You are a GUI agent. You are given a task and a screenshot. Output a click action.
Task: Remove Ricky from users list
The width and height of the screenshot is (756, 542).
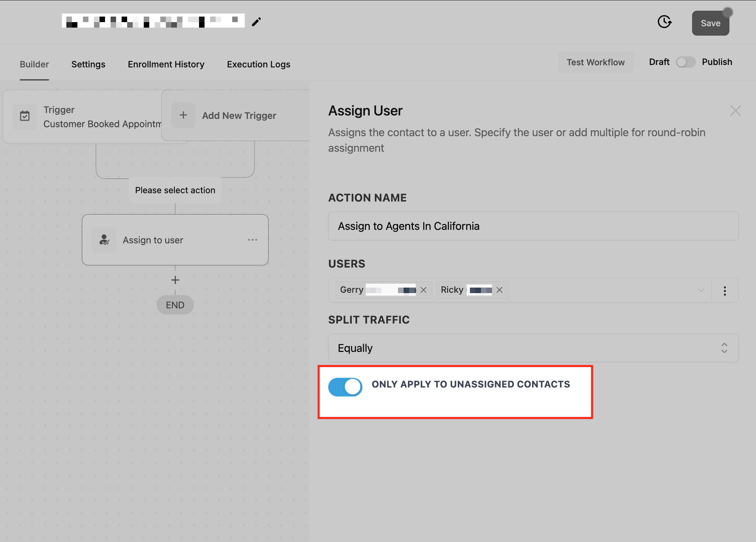(500, 290)
